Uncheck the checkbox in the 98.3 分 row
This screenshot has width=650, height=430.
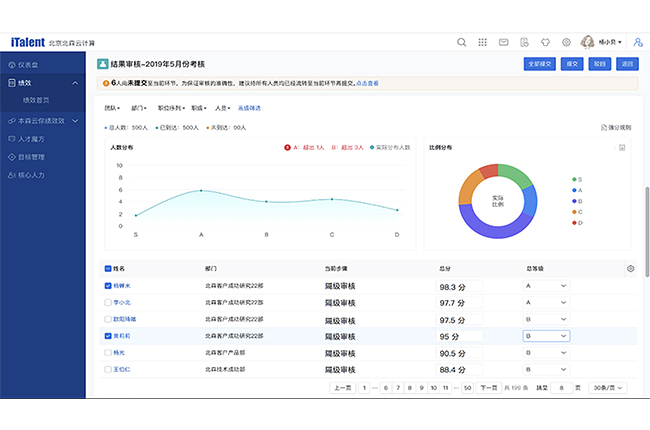click(108, 286)
